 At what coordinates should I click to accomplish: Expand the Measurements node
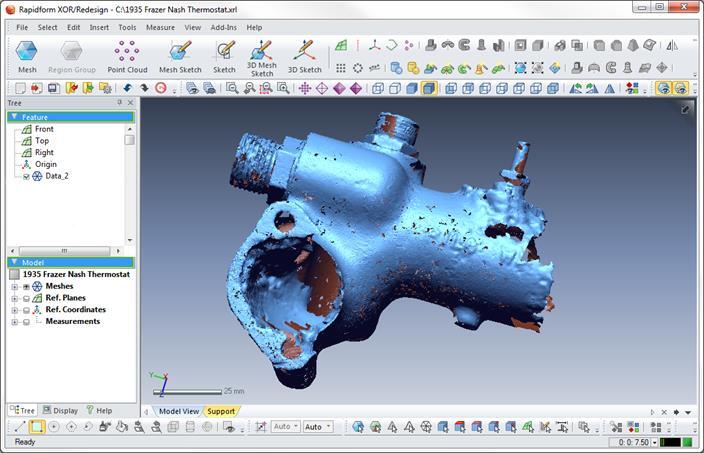(x=14, y=322)
